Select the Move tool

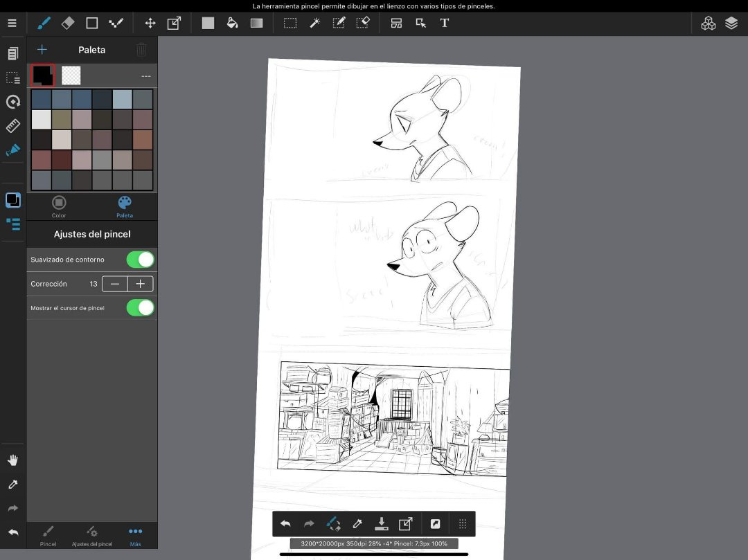pyautogui.click(x=150, y=23)
